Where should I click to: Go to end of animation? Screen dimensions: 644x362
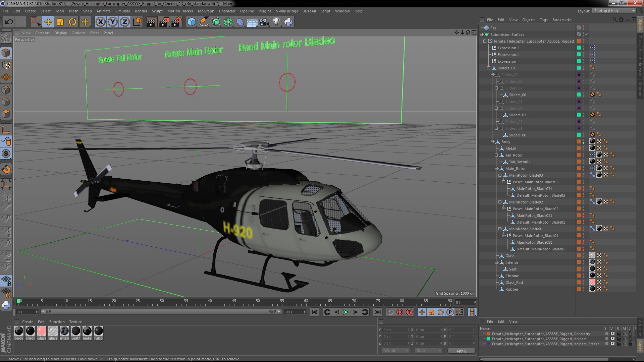(x=378, y=312)
